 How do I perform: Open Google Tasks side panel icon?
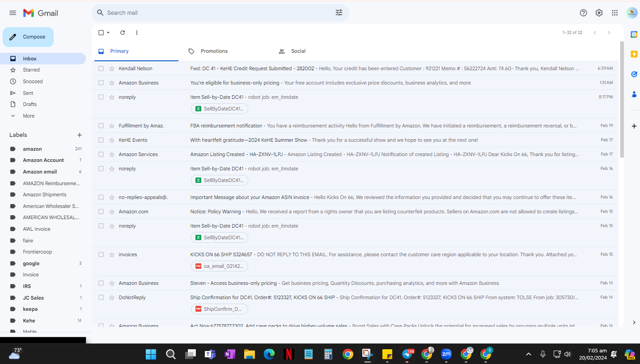pyautogui.click(x=634, y=74)
